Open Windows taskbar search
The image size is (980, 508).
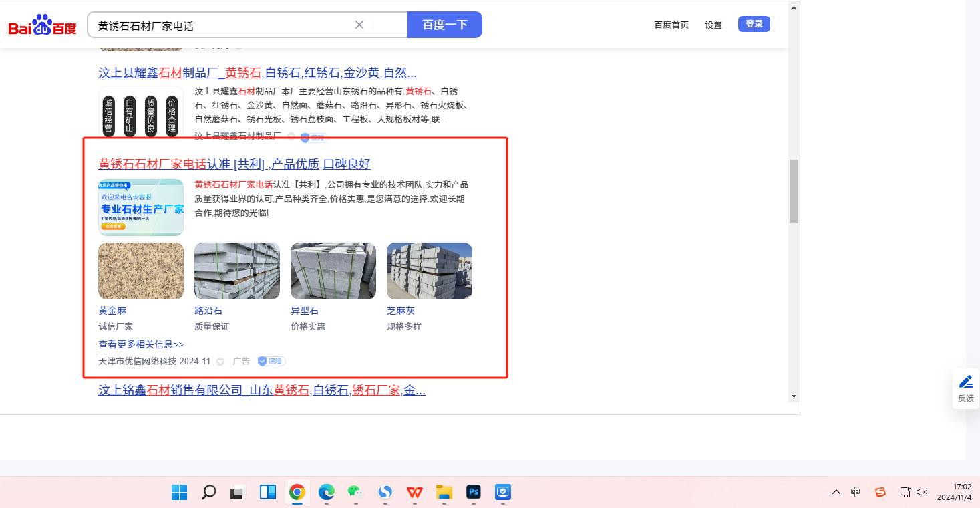[209, 493]
